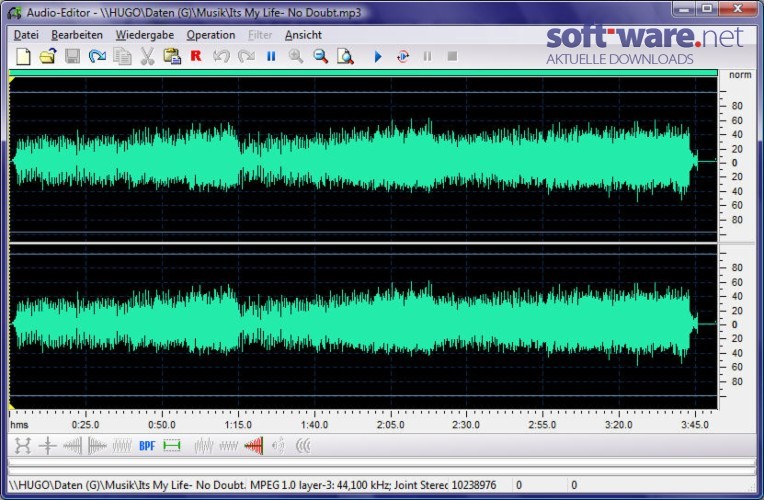Click the MPEG 1.0 layer-3 status text

(x=349, y=485)
